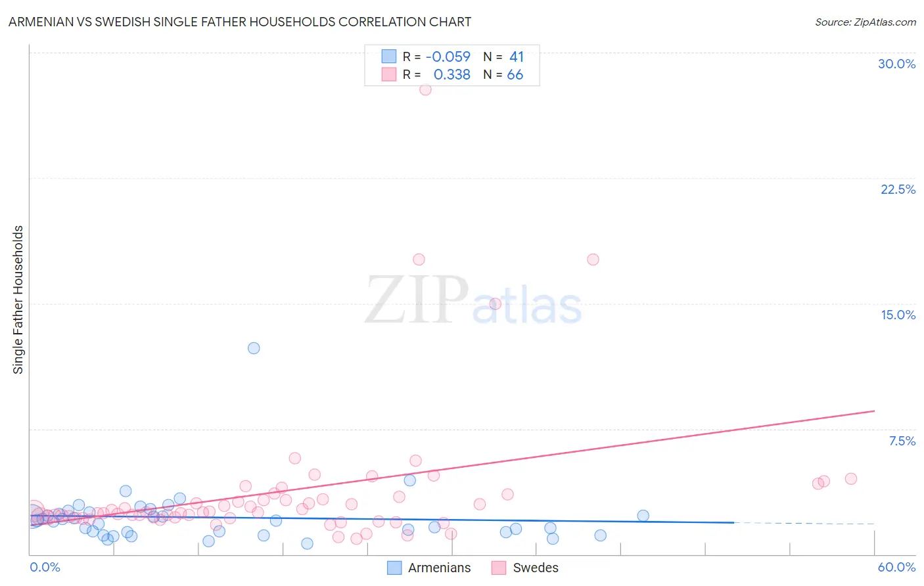Click the 60.0% x-axis label
Image resolution: width=924 pixels, height=586 pixels.
896,567
